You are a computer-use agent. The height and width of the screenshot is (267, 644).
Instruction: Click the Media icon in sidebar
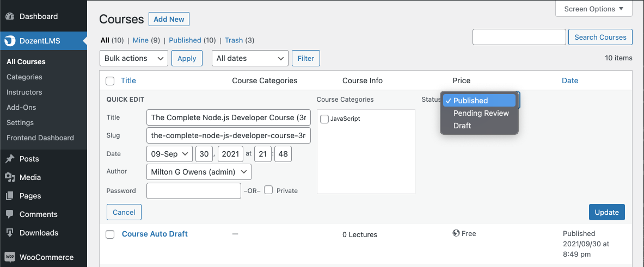(x=10, y=178)
